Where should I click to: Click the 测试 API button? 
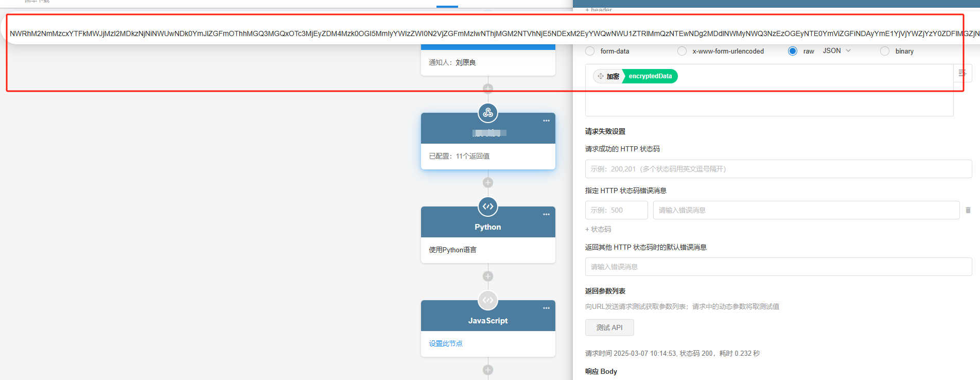(609, 327)
